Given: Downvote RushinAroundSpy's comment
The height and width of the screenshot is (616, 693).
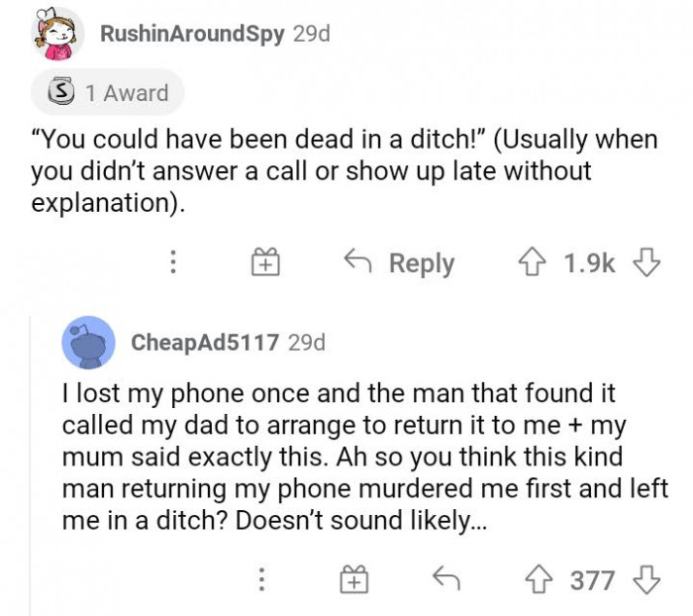Looking at the screenshot, I should 646,262.
